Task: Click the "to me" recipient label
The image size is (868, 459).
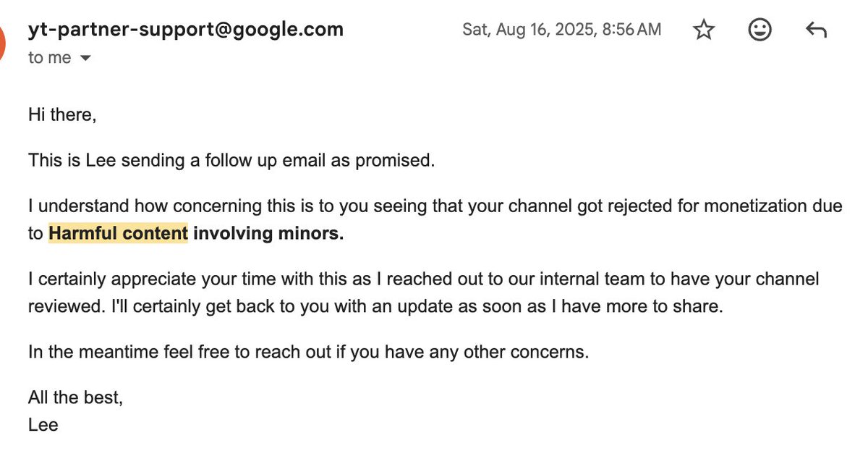Action: pos(50,59)
